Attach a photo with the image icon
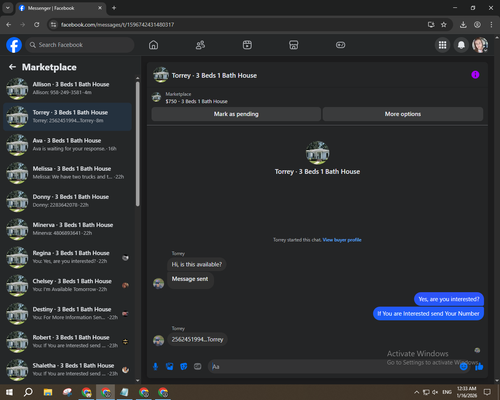 tap(170, 367)
